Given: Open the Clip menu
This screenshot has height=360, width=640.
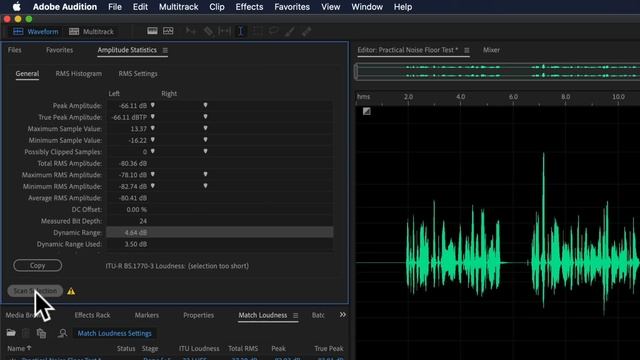Looking at the screenshot, I should click(x=217, y=7).
